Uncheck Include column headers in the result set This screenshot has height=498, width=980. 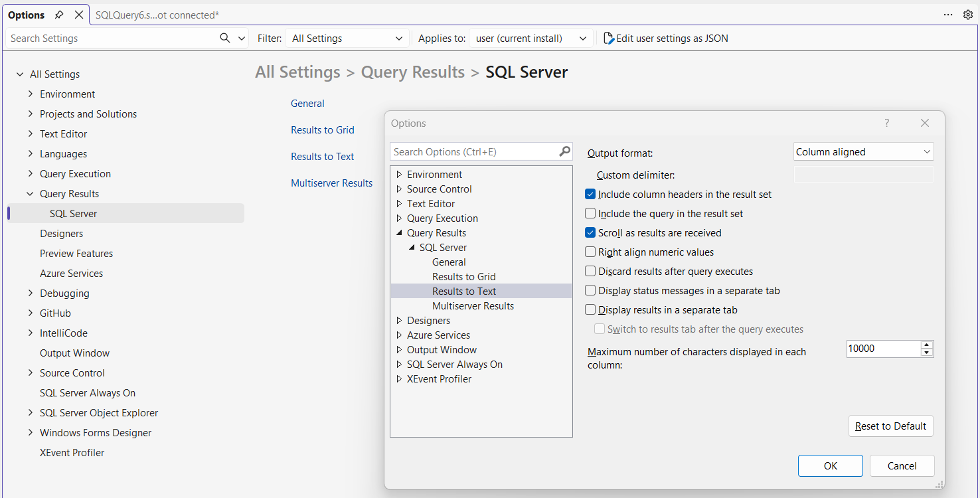[x=590, y=195]
